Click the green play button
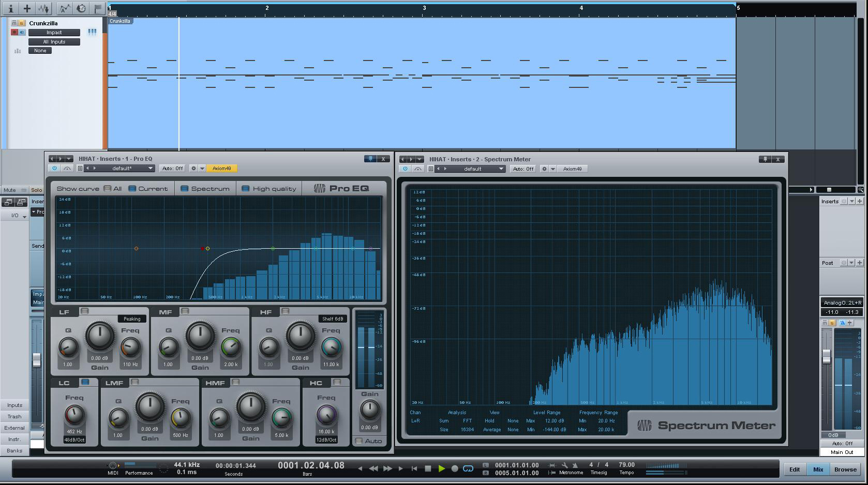This screenshot has height=485, width=868. [x=441, y=468]
